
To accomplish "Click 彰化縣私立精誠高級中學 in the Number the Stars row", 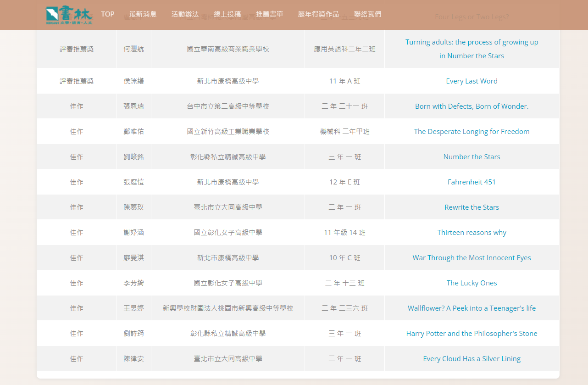I will coord(228,157).
